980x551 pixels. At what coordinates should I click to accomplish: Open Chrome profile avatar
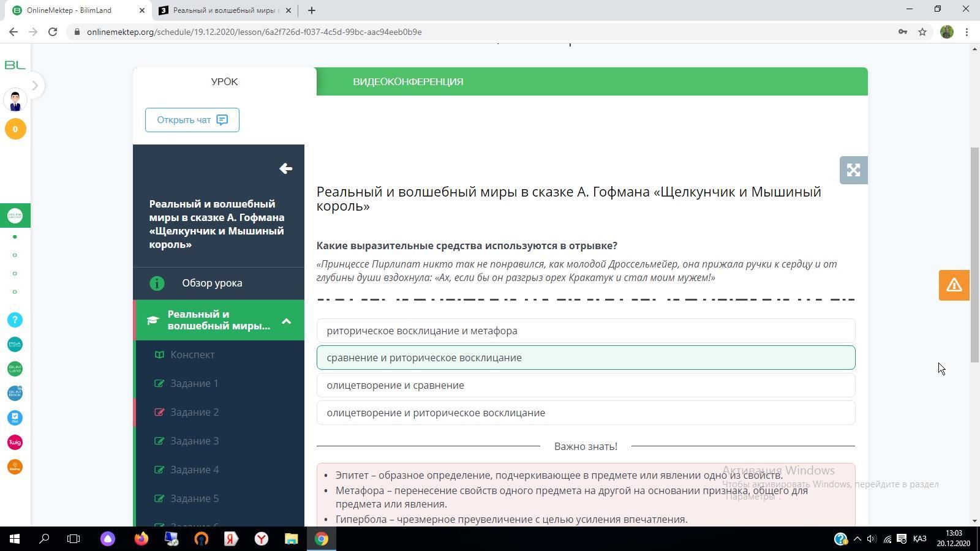pos(947,32)
